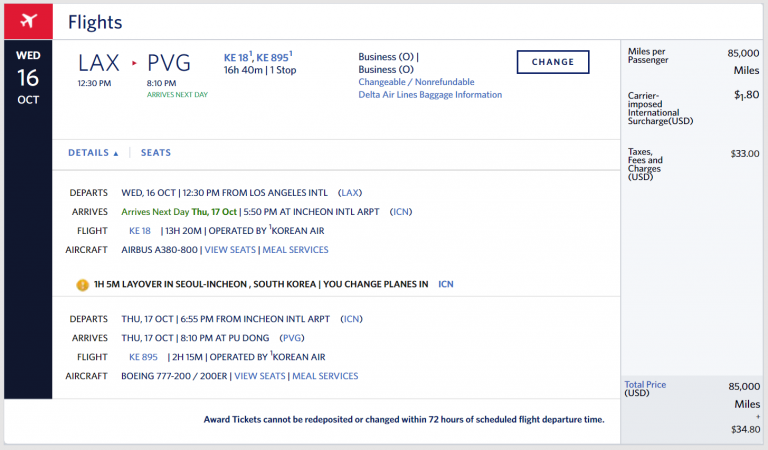Click the airplane icon in the red header

tap(28, 21)
